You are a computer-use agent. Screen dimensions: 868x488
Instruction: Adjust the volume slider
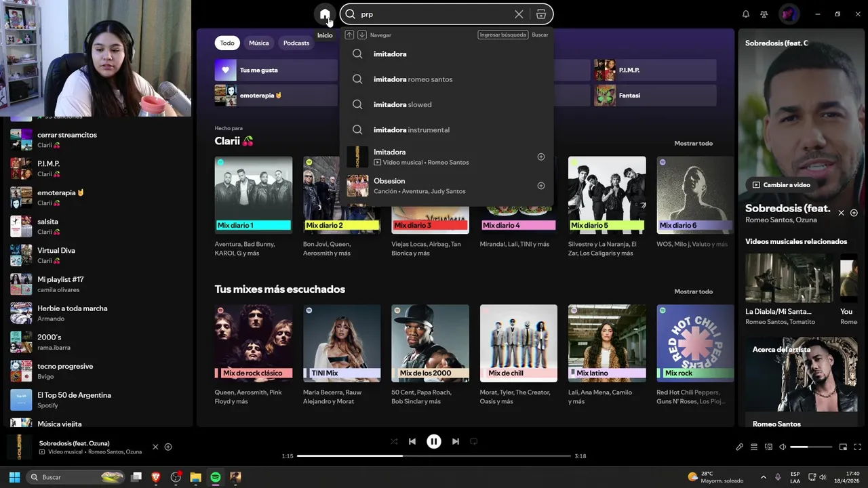click(811, 447)
